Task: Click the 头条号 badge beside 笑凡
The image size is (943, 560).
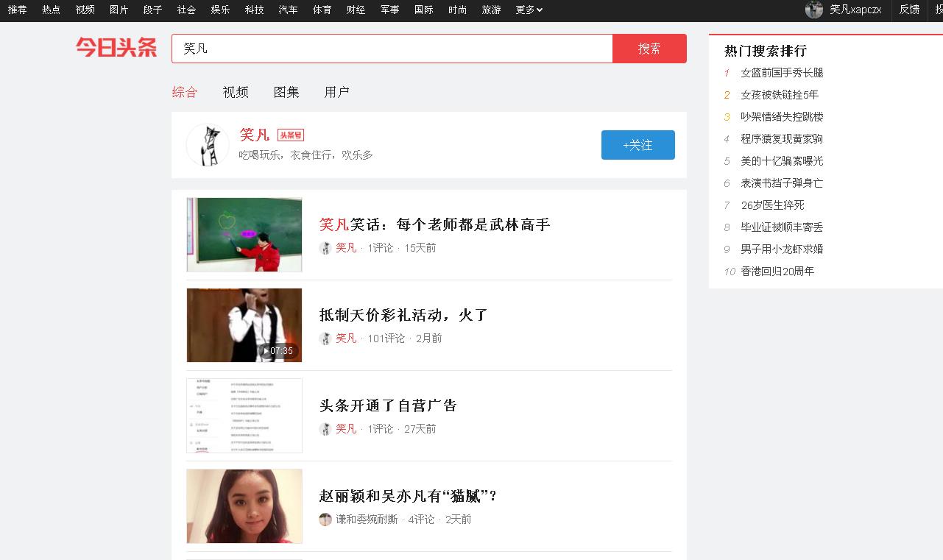Action: pos(291,135)
